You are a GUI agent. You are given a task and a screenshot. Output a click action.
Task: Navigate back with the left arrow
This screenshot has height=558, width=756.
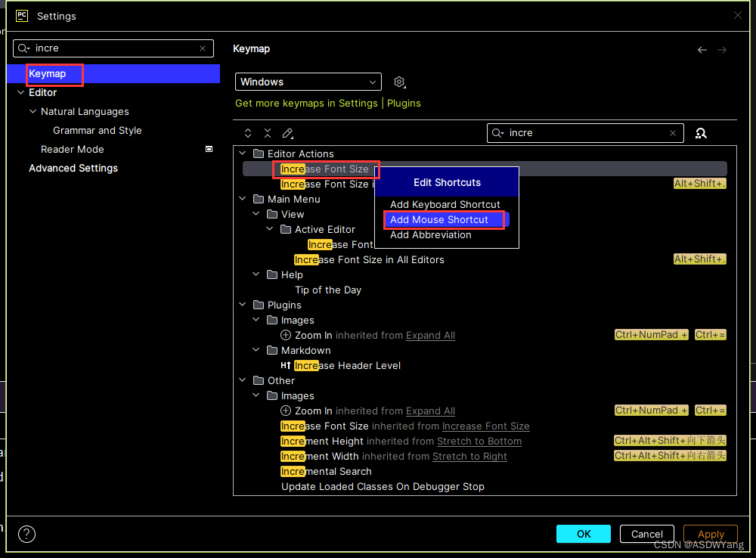click(x=702, y=50)
